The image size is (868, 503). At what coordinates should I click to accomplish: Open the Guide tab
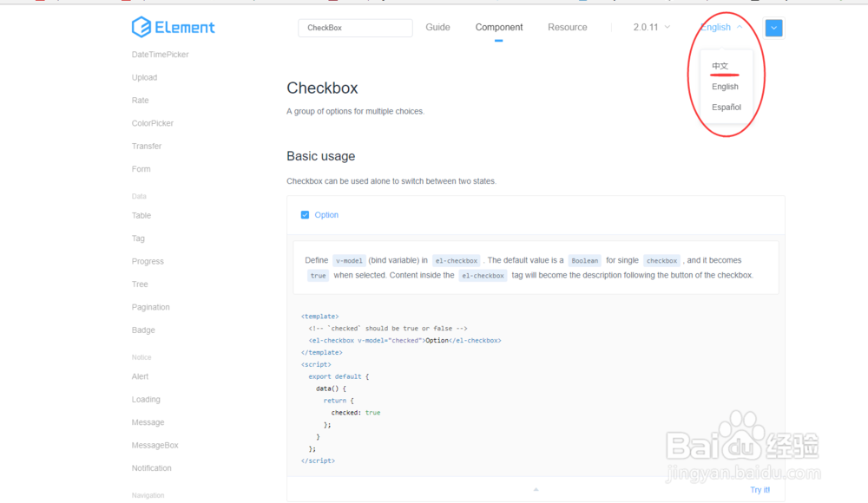pos(437,27)
